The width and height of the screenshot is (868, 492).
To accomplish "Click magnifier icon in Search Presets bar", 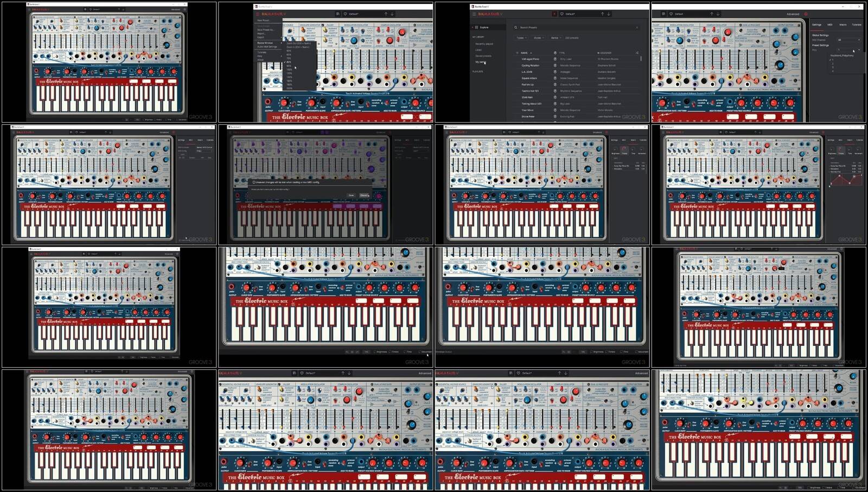I will click(516, 27).
